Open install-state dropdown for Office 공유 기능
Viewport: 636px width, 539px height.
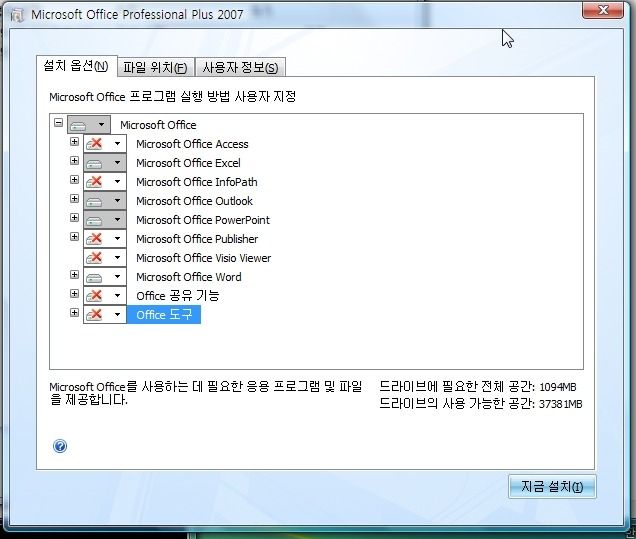[x=105, y=296]
